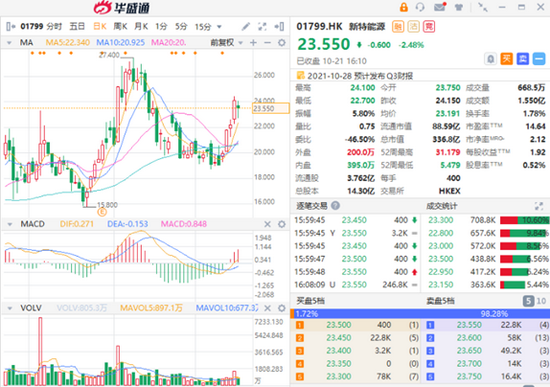Collapse the MA indicator triangle
The width and height of the screenshot is (550, 387).
click(9, 43)
